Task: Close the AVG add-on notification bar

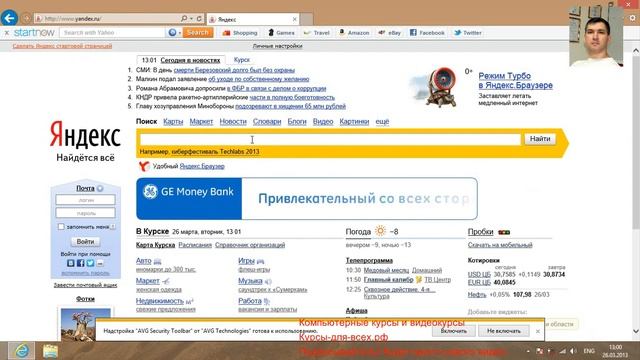Action: [538, 331]
